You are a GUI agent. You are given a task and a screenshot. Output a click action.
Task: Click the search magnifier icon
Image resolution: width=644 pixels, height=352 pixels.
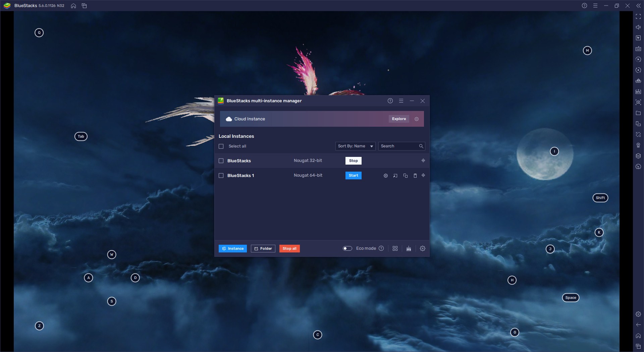click(421, 146)
